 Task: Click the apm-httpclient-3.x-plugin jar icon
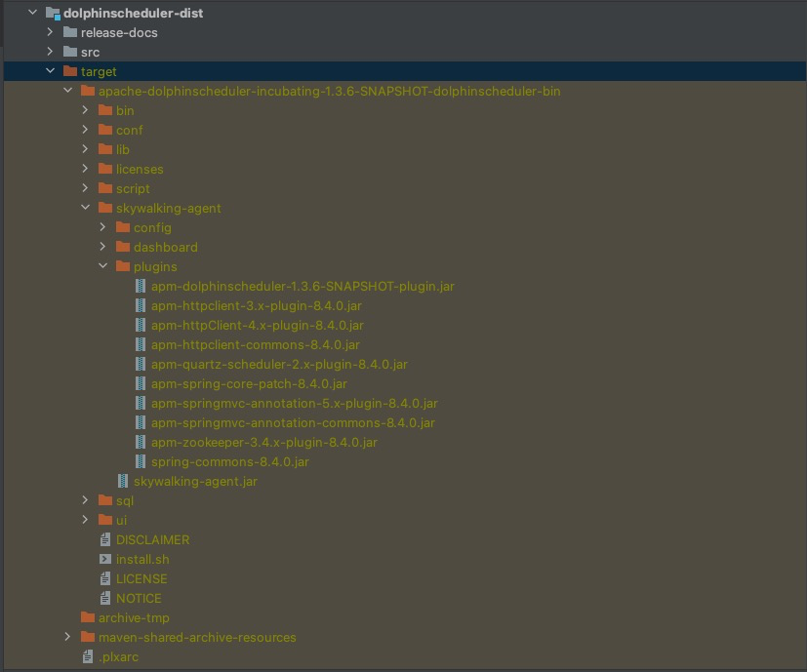coord(140,305)
